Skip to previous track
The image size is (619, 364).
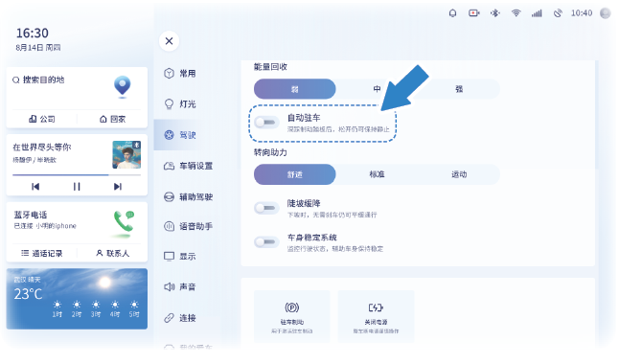pos(35,187)
